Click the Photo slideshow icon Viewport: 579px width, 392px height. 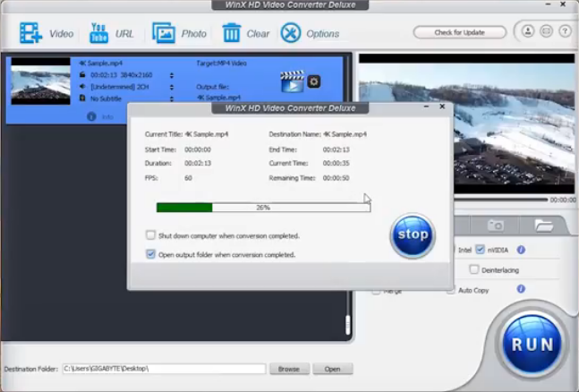(164, 33)
